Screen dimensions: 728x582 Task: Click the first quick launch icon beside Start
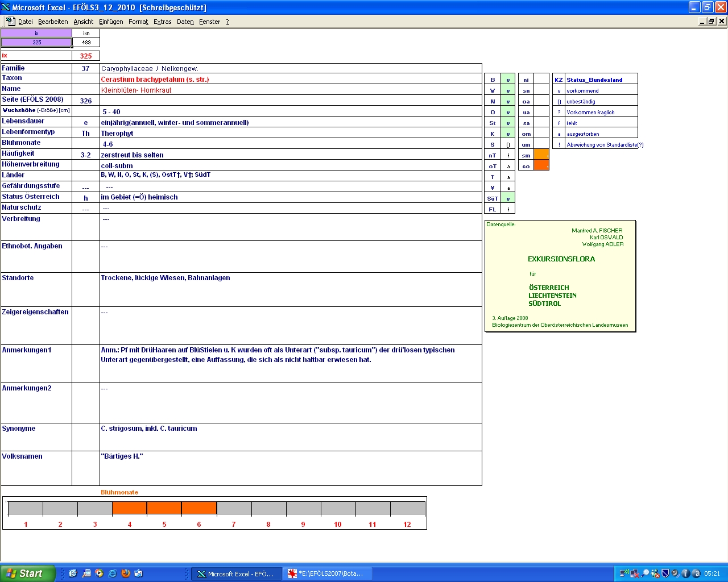pos(73,573)
